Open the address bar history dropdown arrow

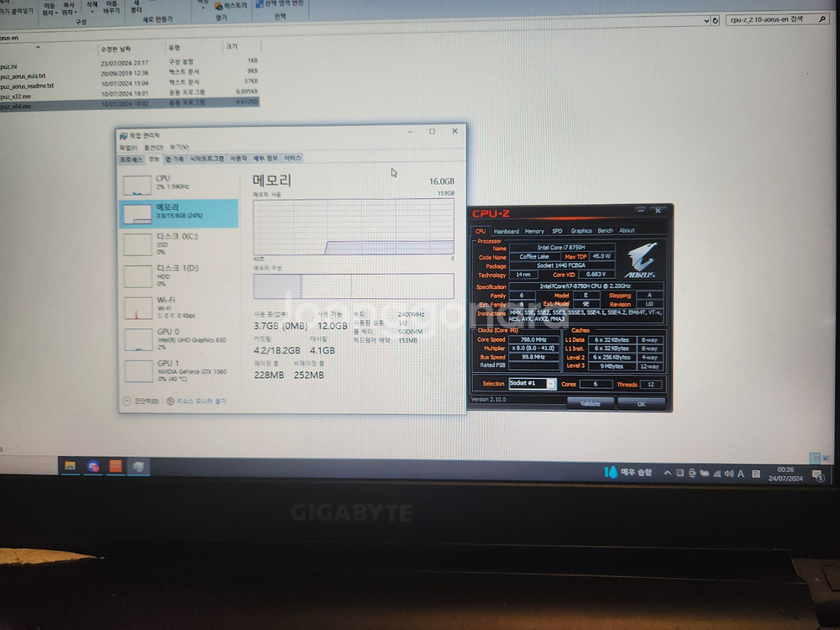706,21
